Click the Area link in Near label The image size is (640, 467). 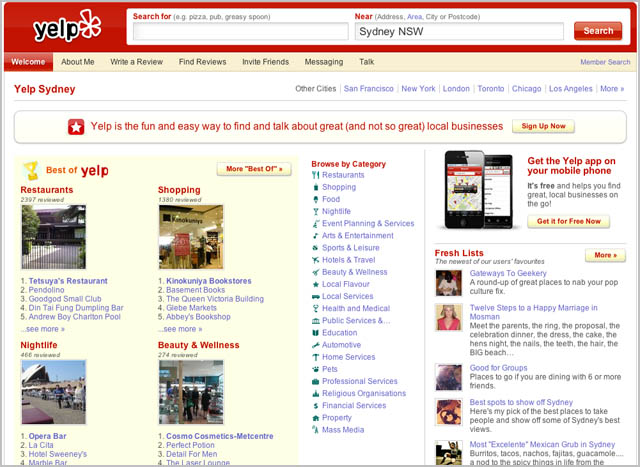(414, 17)
